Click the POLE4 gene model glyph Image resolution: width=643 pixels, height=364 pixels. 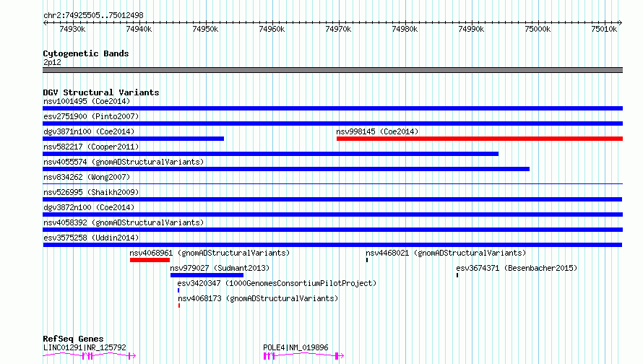click(303, 356)
